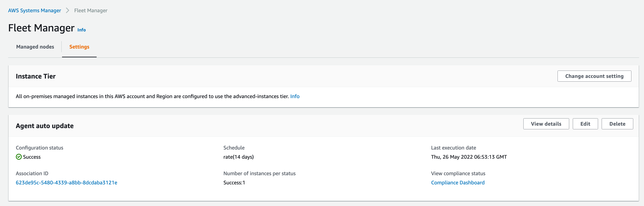Click Info next to the Fleet Manager heading
This screenshot has width=644, height=206.
tap(82, 30)
